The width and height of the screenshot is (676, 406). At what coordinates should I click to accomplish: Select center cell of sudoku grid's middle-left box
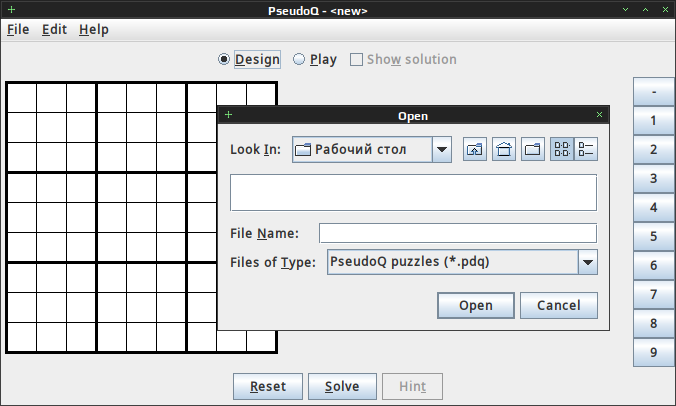52,217
